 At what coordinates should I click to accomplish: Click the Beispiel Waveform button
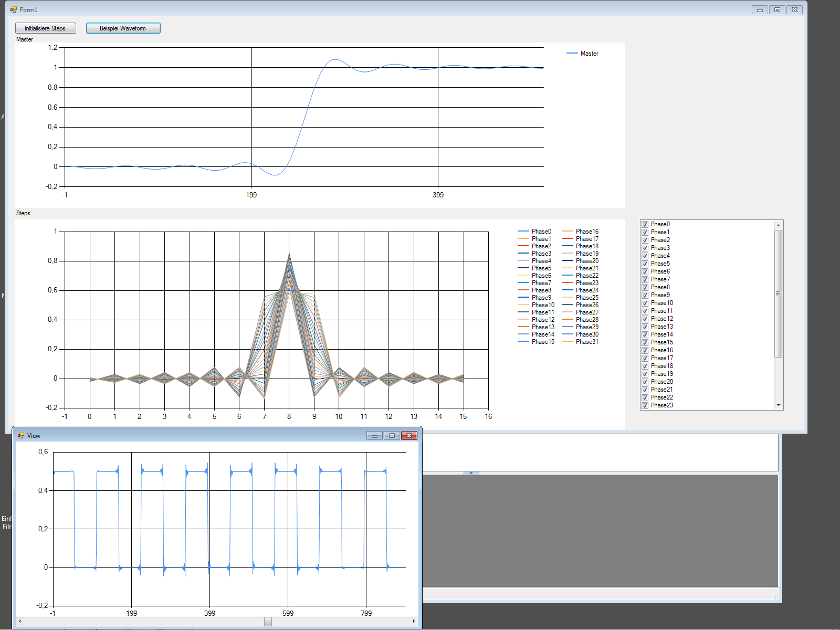pos(123,28)
